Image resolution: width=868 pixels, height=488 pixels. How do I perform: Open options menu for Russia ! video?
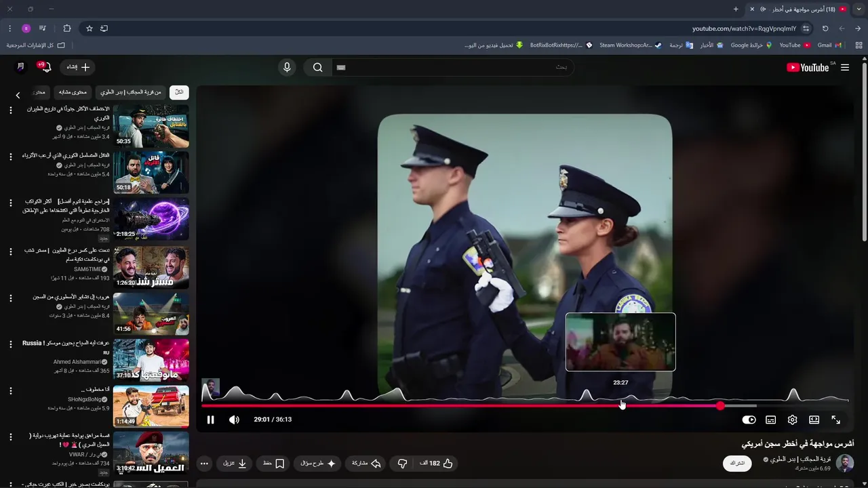pos(10,344)
